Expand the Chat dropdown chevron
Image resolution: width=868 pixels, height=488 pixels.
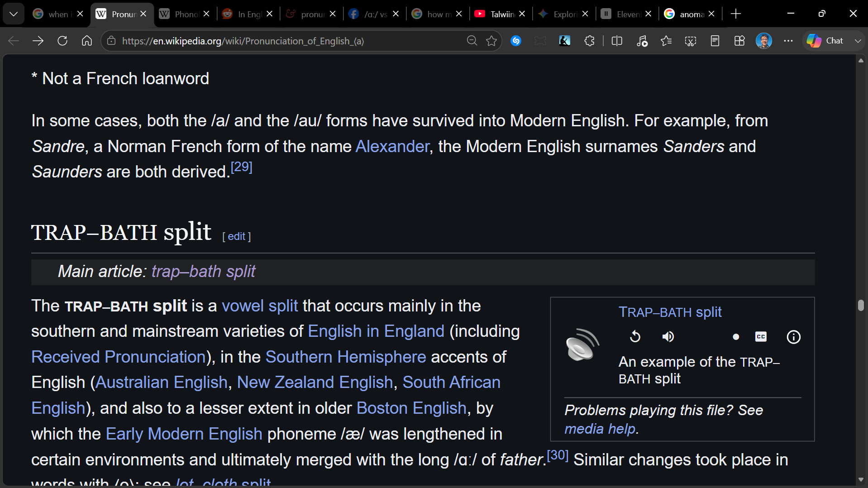point(858,41)
